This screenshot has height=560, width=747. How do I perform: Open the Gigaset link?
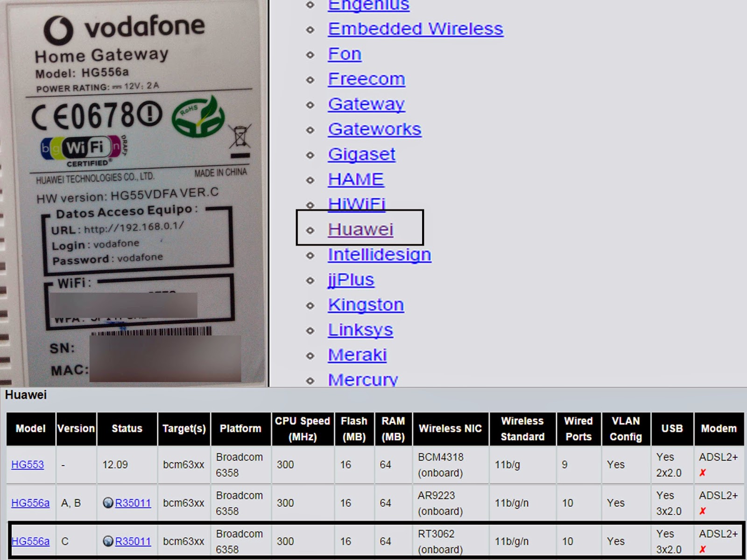pos(361,154)
